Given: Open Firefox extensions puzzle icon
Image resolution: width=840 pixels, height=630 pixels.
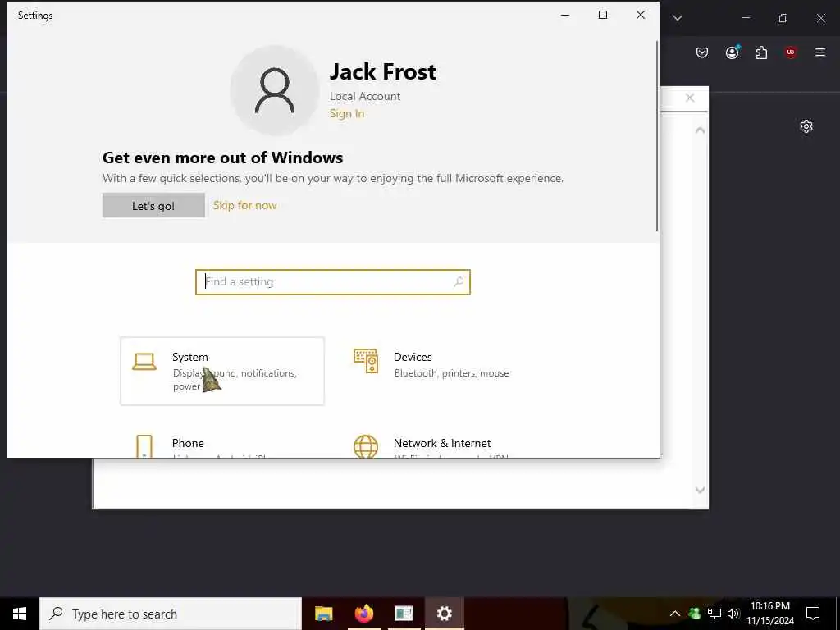Looking at the screenshot, I should pyautogui.click(x=761, y=52).
